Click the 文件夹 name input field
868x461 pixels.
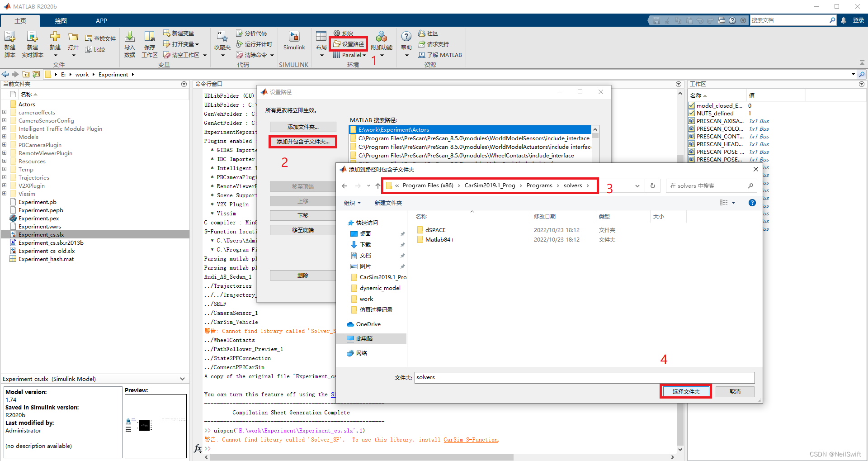tap(585, 377)
